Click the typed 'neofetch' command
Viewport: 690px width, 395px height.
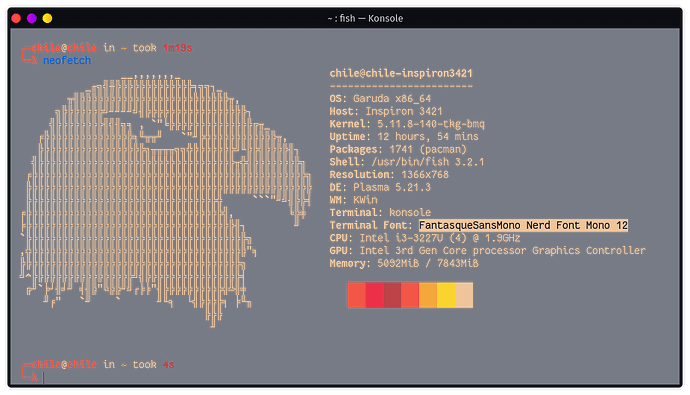(x=67, y=61)
